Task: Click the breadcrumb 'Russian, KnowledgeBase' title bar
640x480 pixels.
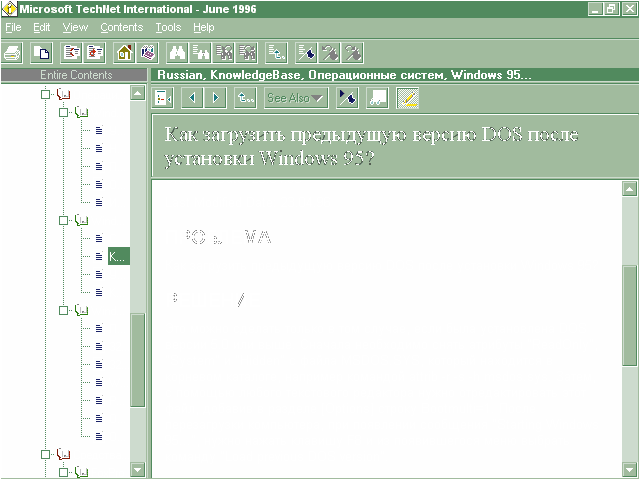Action: 394,75
